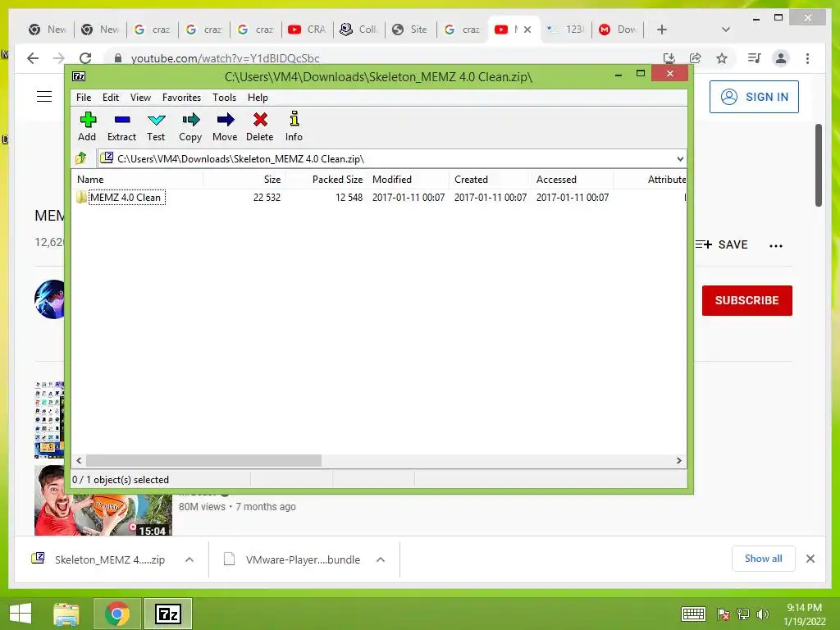840x630 pixels.
Task: Open the Tools menu in 7-Zip
Action: coord(224,98)
